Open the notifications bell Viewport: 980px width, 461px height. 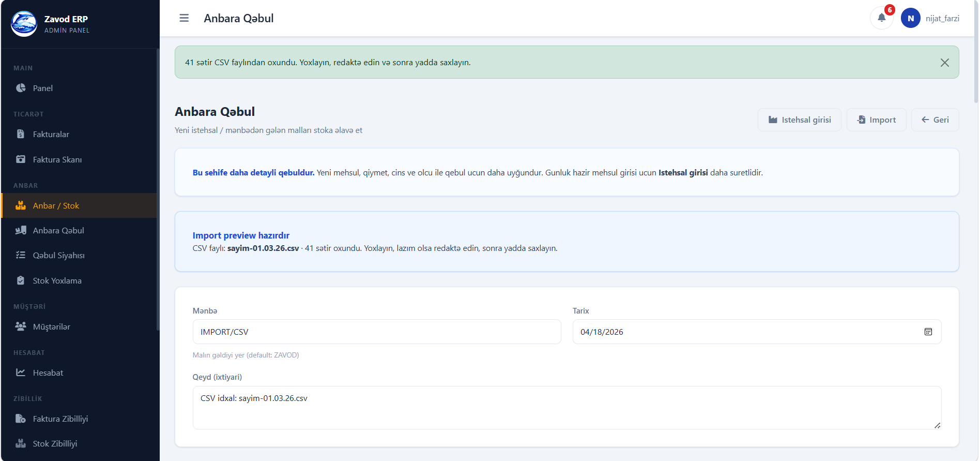click(881, 18)
